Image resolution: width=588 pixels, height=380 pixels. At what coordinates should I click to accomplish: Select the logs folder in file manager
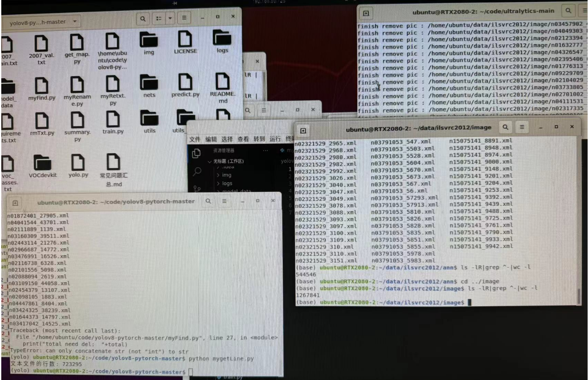(222, 41)
